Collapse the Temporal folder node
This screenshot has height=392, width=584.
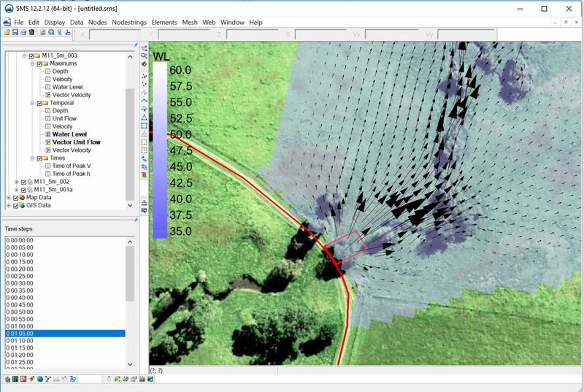click(x=32, y=103)
